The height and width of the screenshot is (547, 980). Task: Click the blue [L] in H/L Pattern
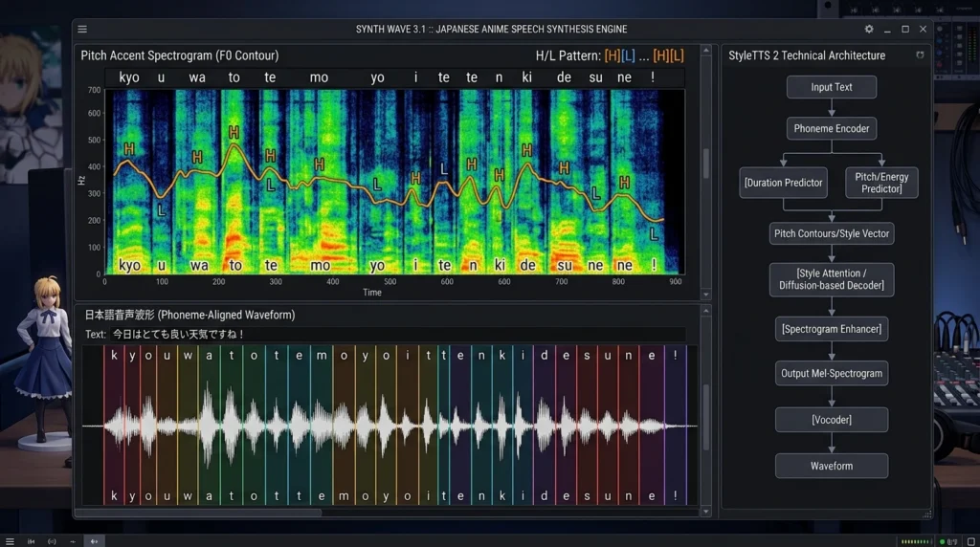click(x=628, y=55)
